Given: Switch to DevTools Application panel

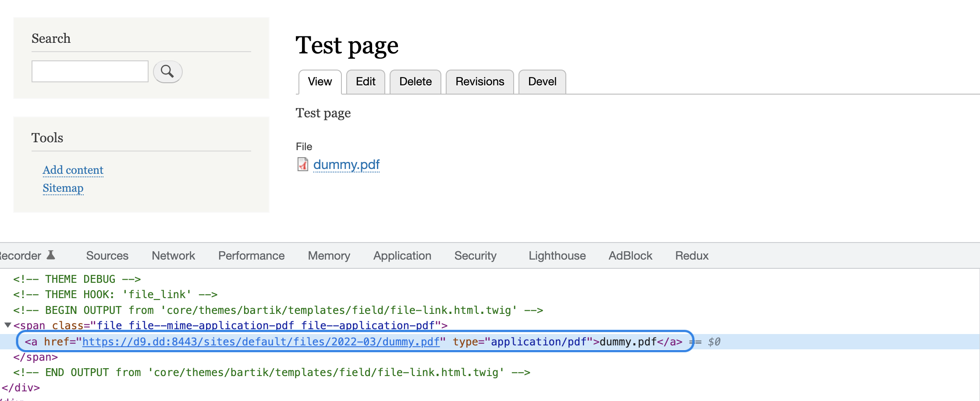Looking at the screenshot, I should 402,256.
